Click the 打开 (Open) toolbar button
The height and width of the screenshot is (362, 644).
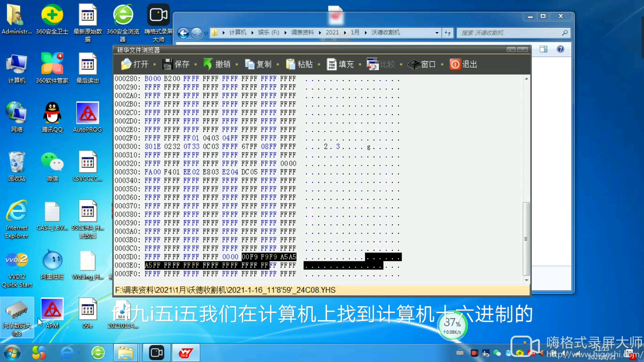(x=135, y=64)
